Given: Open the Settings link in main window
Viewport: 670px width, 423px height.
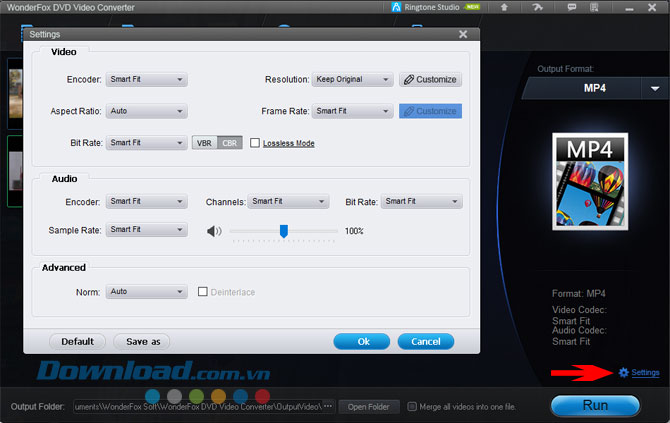Looking at the screenshot, I should click(645, 373).
